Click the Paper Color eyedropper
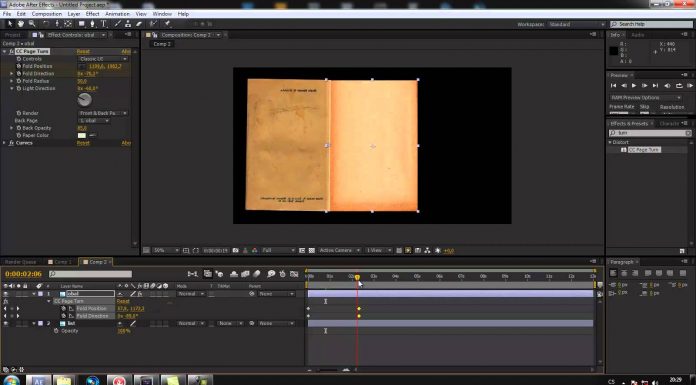Viewport: 696px width, 385px height. [x=93, y=135]
